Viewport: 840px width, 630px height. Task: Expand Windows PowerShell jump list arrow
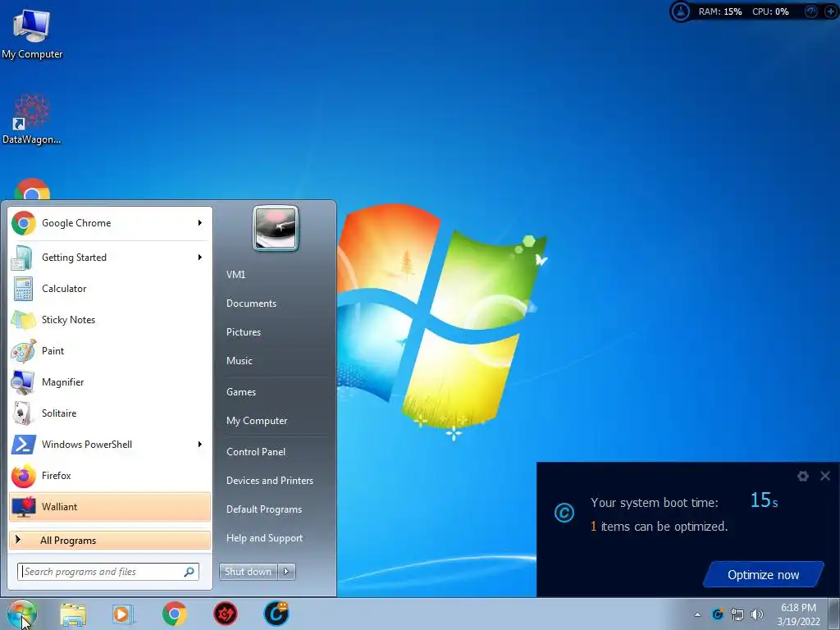pyautogui.click(x=200, y=444)
